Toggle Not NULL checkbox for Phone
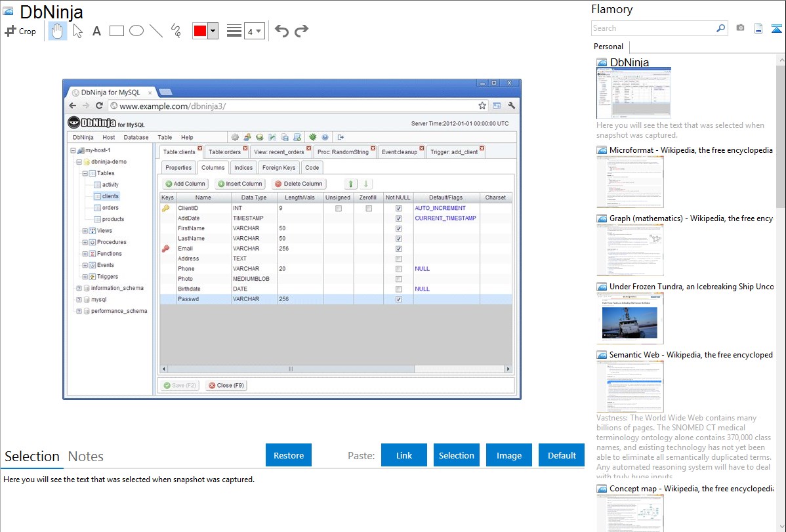Viewport: 786px width, 532px height. [398, 269]
